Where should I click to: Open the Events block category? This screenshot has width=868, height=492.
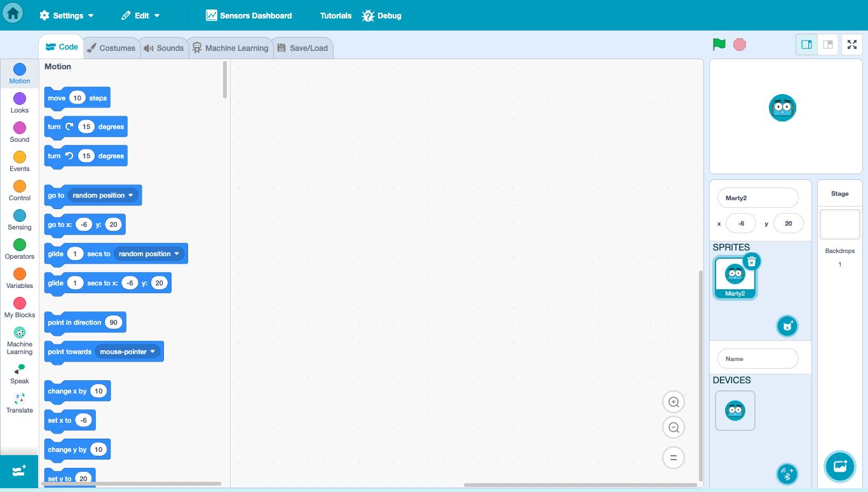(x=20, y=161)
